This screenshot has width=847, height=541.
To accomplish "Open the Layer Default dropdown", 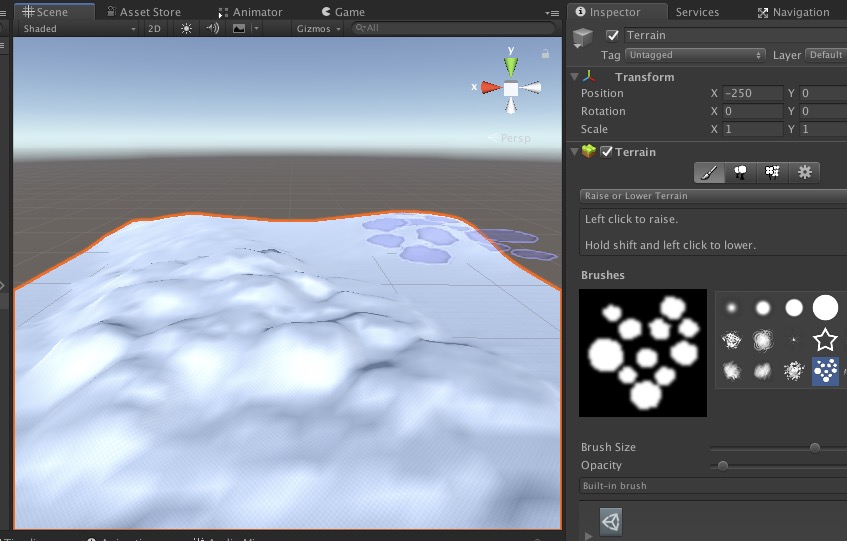I will tap(826, 55).
